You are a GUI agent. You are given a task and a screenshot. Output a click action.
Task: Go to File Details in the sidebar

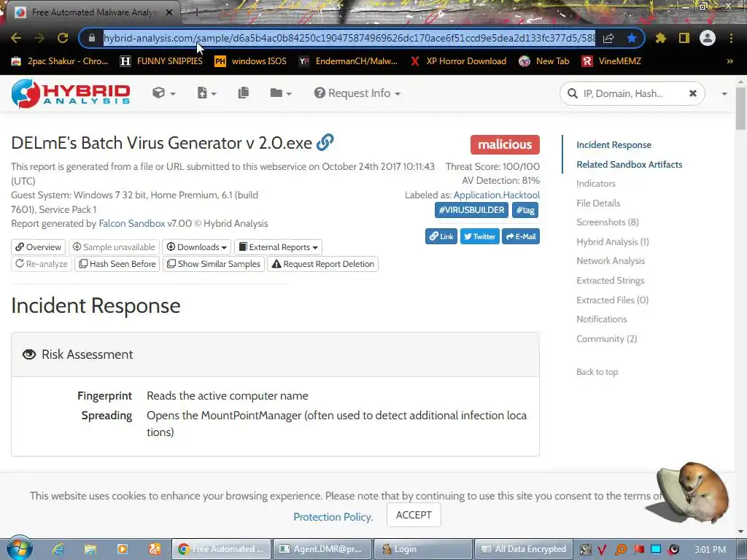598,203
